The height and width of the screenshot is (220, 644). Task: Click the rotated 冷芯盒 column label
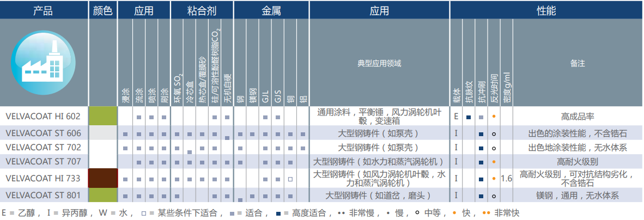pyautogui.click(x=189, y=91)
